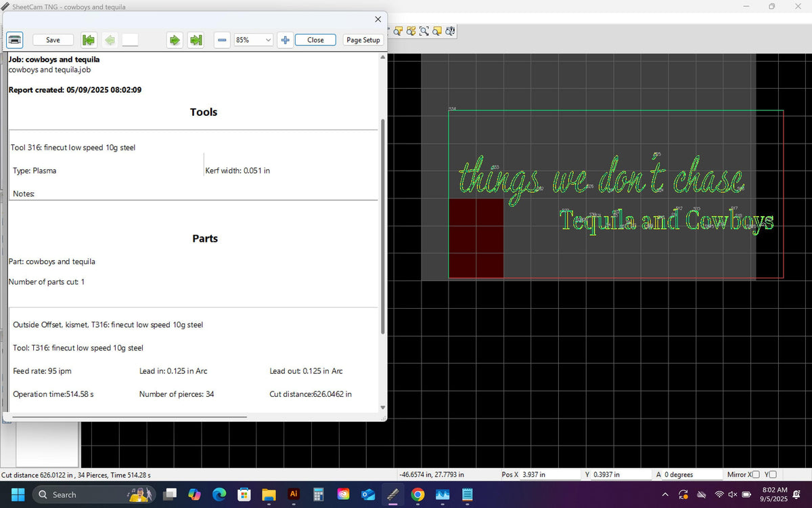This screenshot has width=812, height=508.
Task: Click the Close button in report toolbar
Action: 315,40
